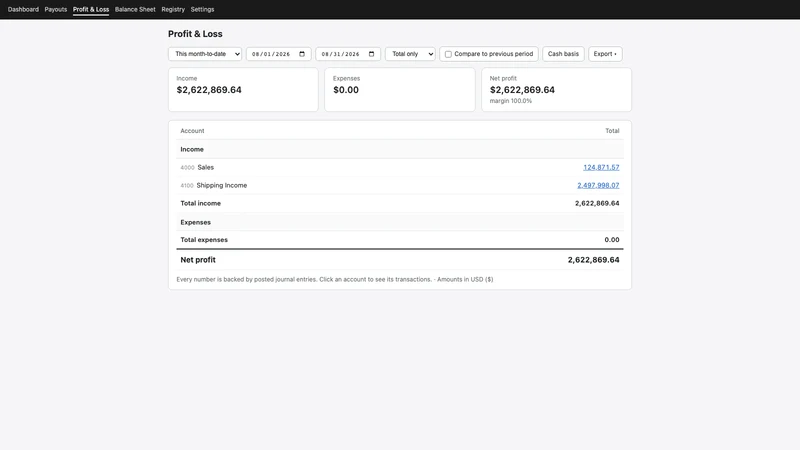Click the Total expenses row label
The width and height of the screenshot is (800, 450).
[x=204, y=240]
